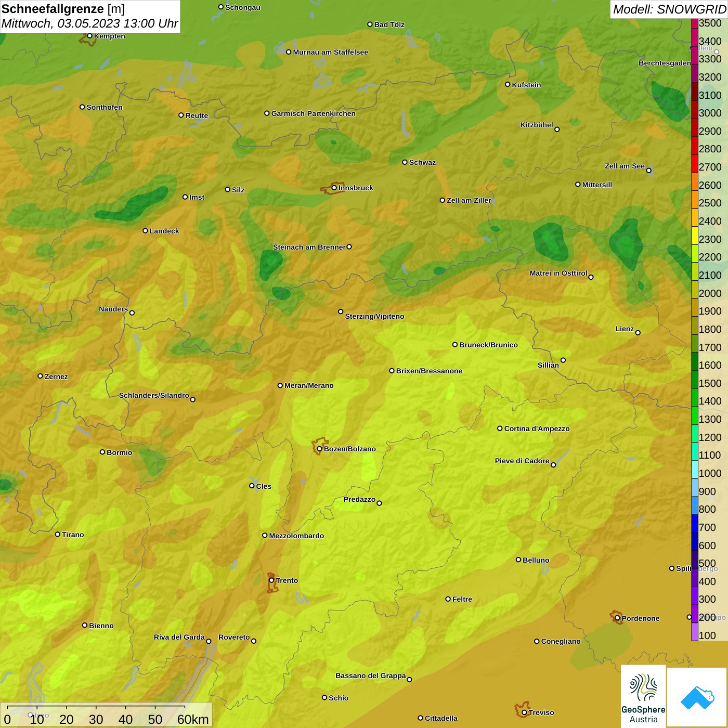Click the 'Bassano del Grappa' label

coord(371,675)
